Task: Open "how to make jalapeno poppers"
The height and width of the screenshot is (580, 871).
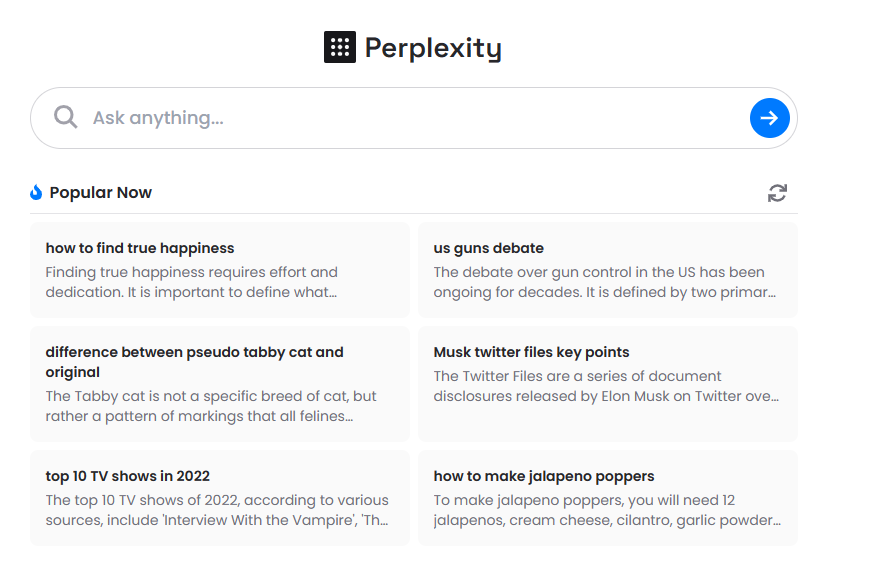Action: 544,476
